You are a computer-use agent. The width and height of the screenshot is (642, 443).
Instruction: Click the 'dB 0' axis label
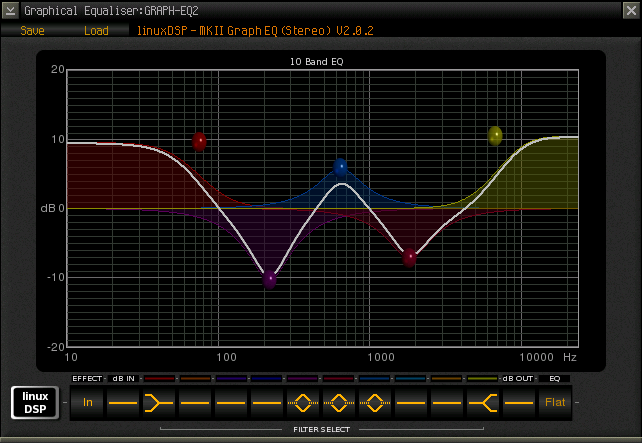tap(52, 208)
